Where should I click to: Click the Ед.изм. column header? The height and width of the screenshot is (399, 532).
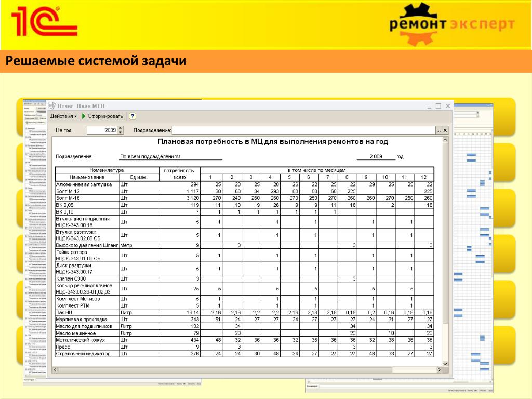coord(139,177)
